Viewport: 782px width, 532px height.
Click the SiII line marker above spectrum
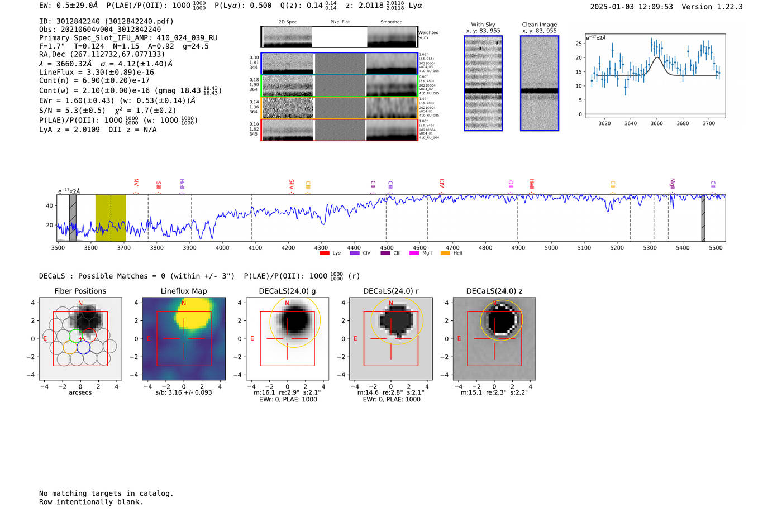click(158, 187)
